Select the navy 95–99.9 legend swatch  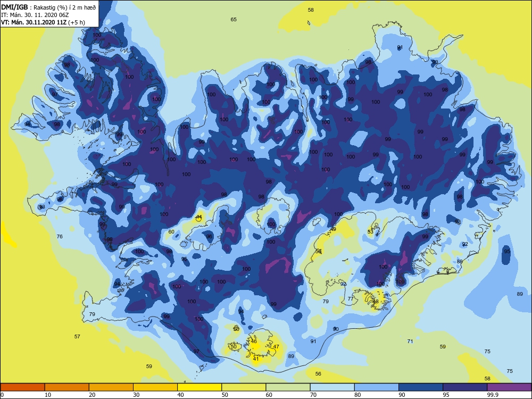click(x=465, y=387)
